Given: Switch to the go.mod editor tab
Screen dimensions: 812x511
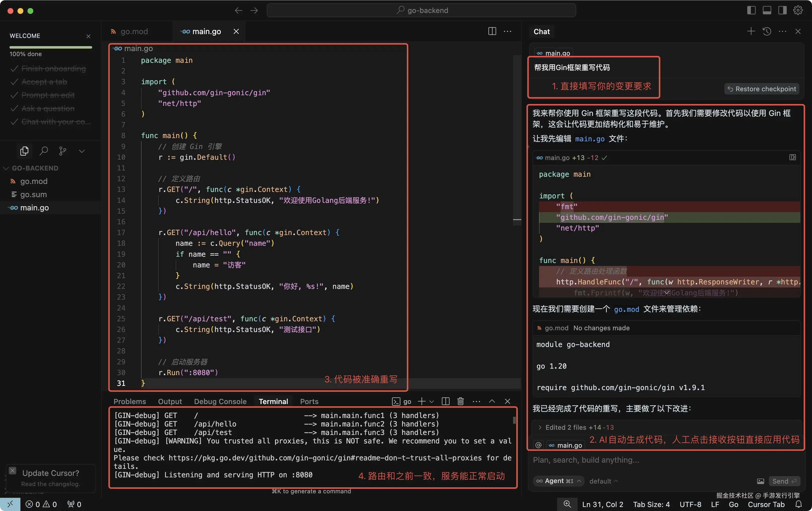Looking at the screenshot, I should click(x=134, y=31).
